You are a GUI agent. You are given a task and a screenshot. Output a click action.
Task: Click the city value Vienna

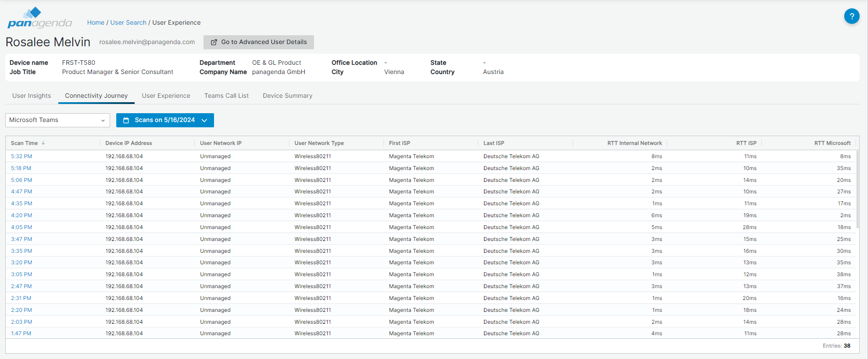pyautogui.click(x=394, y=72)
